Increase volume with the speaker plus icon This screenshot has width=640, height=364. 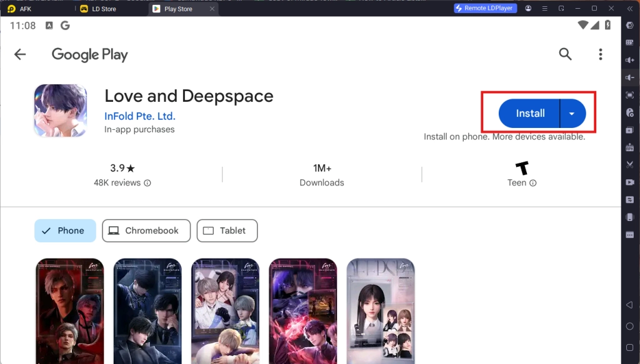pyautogui.click(x=630, y=60)
